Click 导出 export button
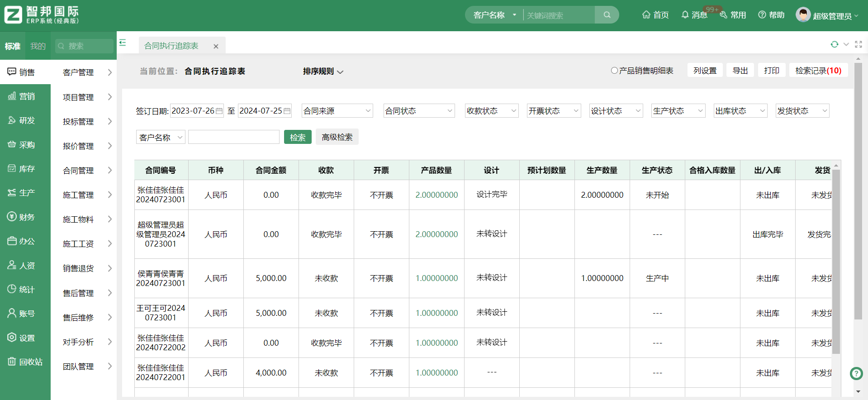The image size is (868, 400). [740, 71]
